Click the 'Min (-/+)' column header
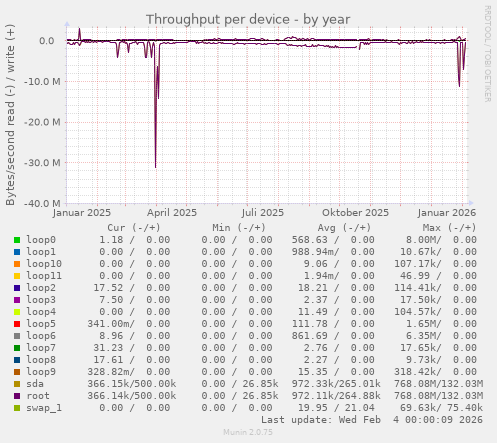497x443 pixels. 239,228
